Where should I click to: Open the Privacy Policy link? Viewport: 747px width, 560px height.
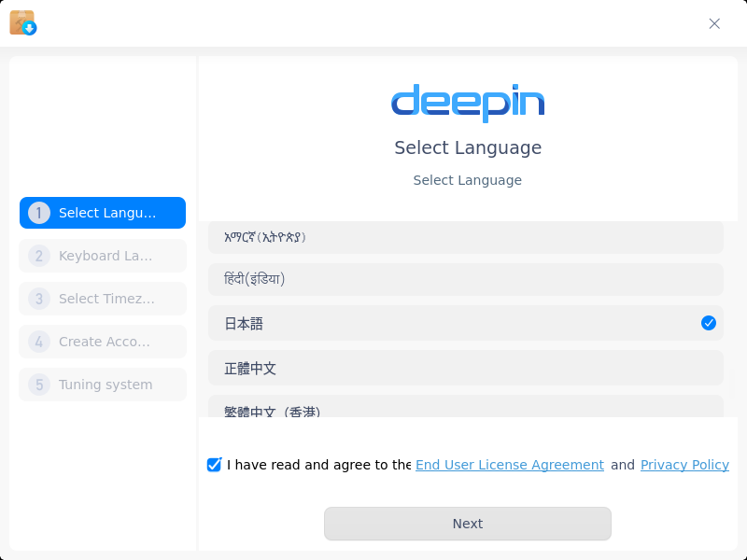(x=684, y=465)
